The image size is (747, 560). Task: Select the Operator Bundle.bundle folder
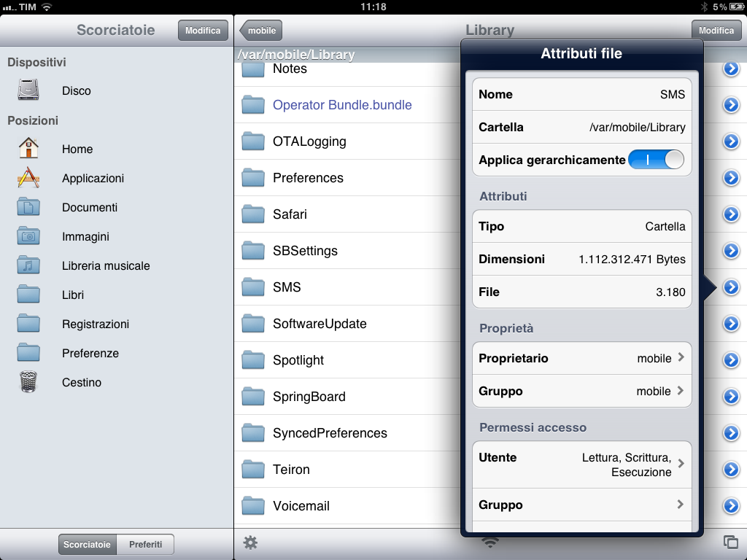341,105
